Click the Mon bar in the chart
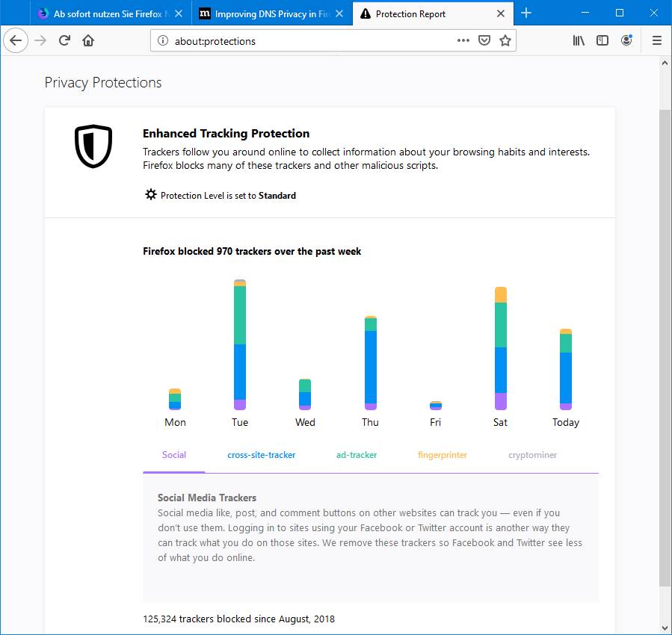 (x=175, y=399)
